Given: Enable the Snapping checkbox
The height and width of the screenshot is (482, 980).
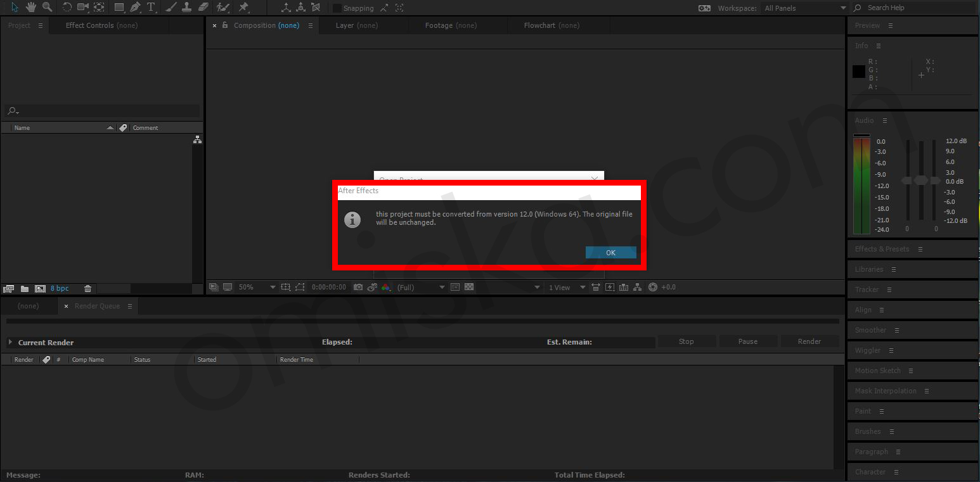Looking at the screenshot, I should click(337, 8).
